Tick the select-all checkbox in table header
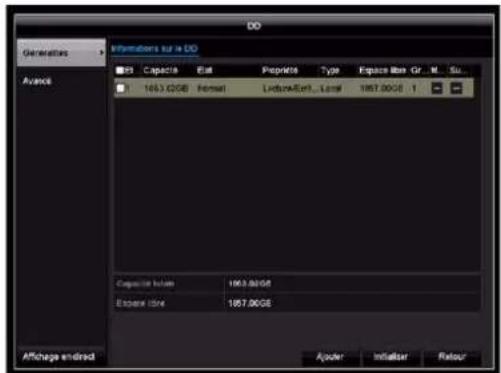Viewport: 501px width, 373px height. coord(120,70)
